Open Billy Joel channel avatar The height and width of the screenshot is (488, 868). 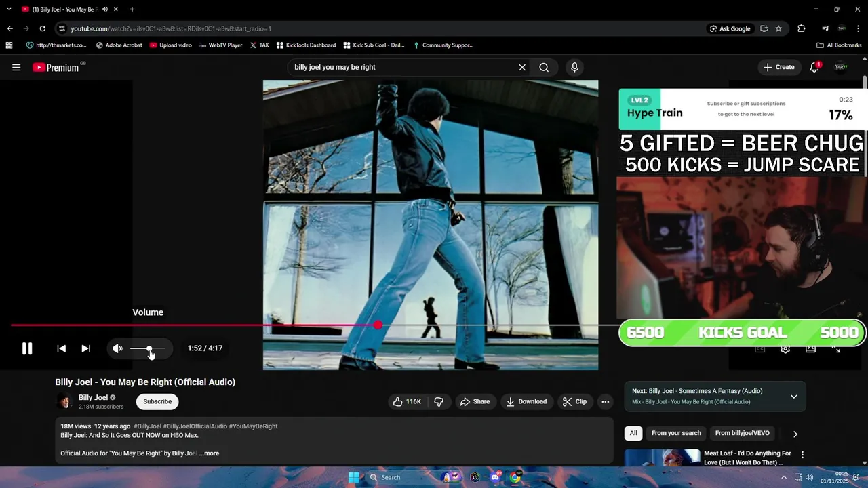(x=64, y=401)
